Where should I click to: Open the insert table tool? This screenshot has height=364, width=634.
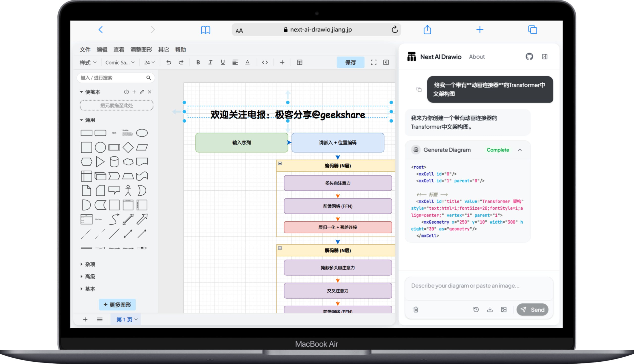pos(299,62)
